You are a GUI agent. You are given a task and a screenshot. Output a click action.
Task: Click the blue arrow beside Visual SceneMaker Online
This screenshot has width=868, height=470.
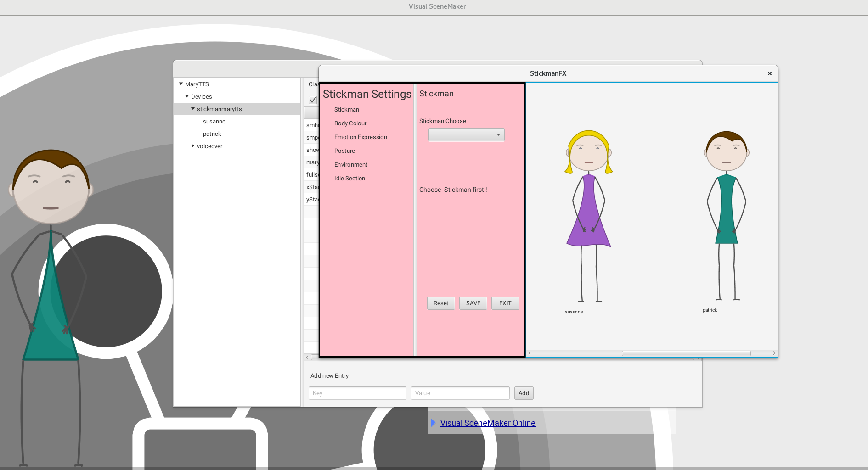point(433,423)
